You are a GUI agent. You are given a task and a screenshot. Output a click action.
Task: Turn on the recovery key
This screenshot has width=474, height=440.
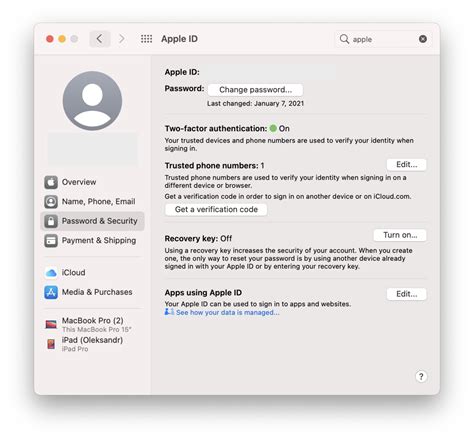pyautogui.click(x=400, y=235)
